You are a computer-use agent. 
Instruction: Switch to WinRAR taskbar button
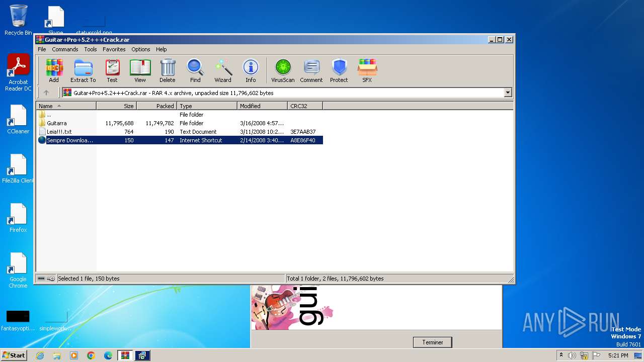[125, 355]
